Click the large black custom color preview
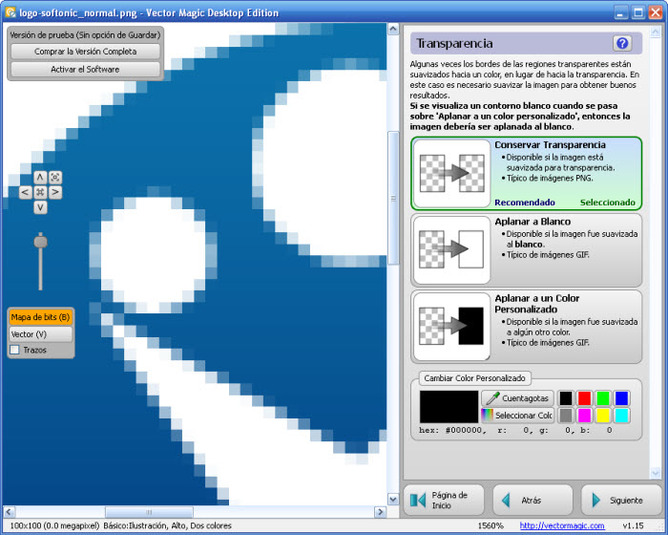This screenshot has width=668, height=535. [x=449, y=407]
